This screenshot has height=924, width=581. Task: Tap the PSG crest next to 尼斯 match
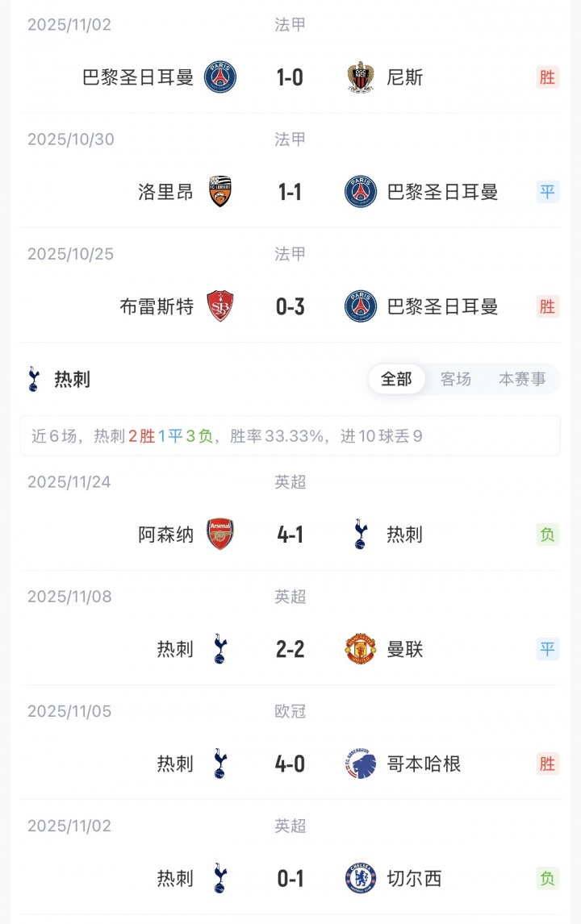[x=219, y=77]
